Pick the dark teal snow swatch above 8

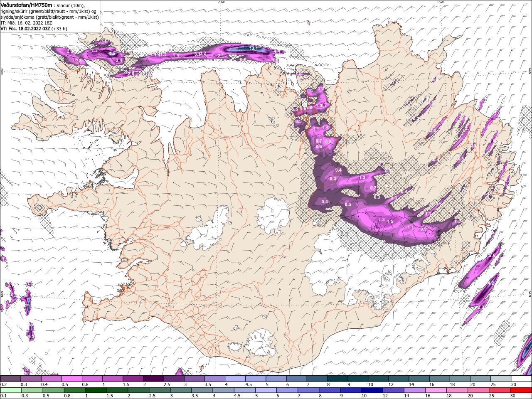coord(337,378)
